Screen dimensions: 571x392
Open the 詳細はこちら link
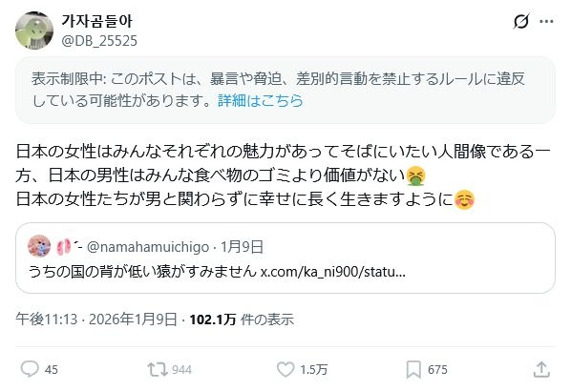[x=261, y=100]
